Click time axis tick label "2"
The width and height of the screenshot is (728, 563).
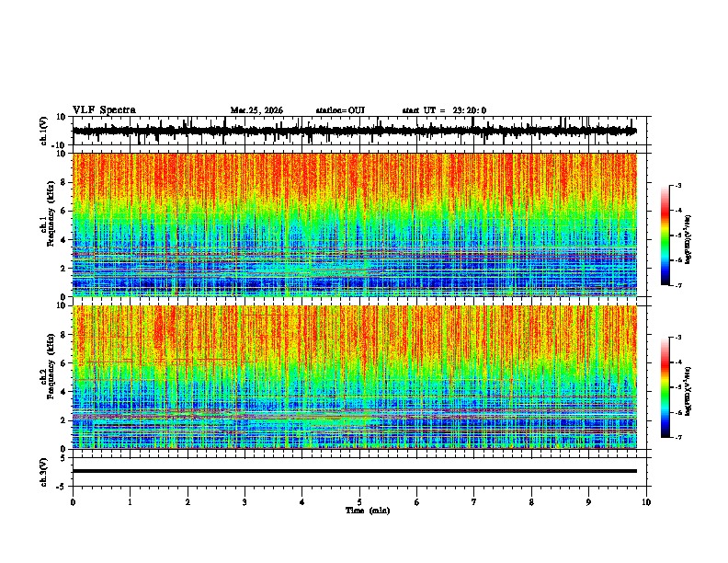coord(188,502)
